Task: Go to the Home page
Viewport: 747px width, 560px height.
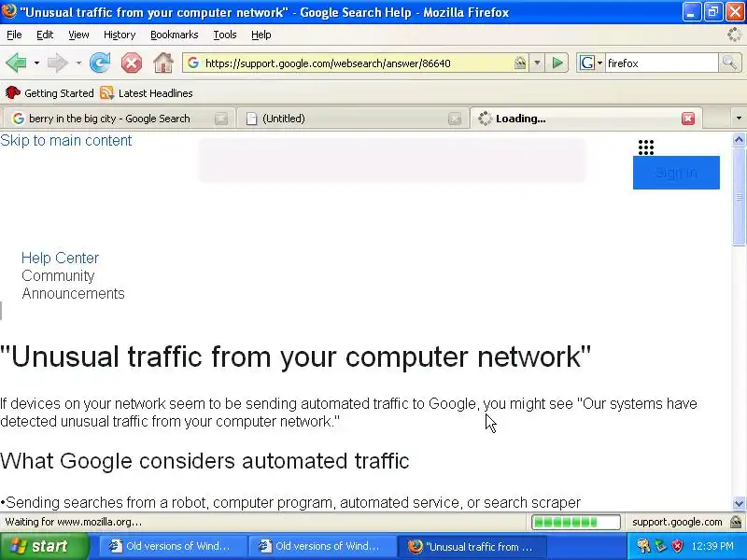Action: tap(162, 63)
